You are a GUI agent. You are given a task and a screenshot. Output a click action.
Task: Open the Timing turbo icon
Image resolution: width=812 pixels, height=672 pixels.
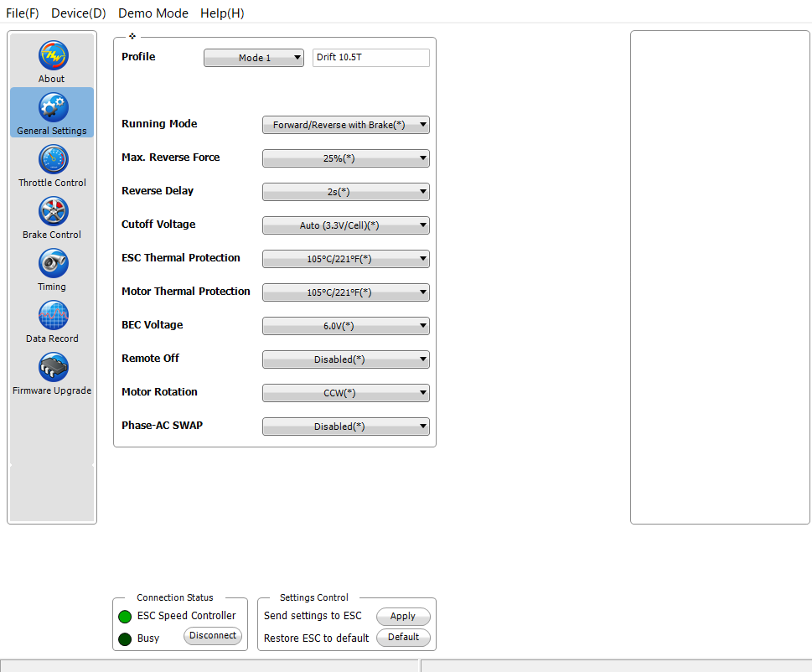53,264
